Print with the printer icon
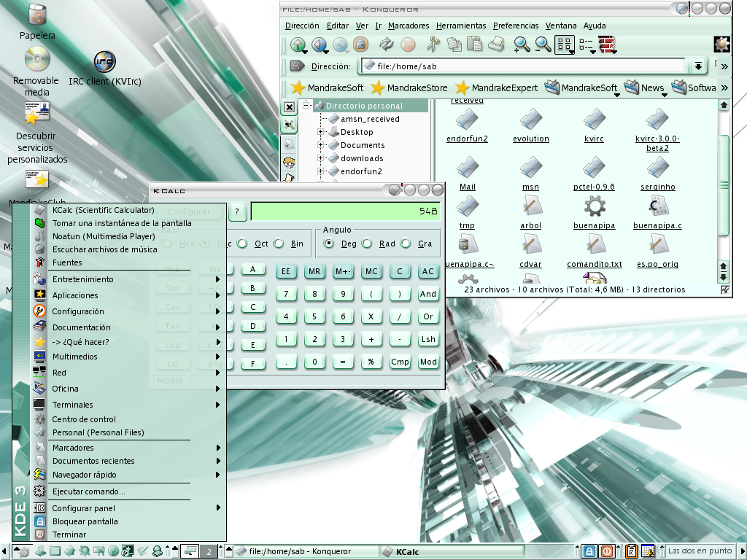 point(496,44)
